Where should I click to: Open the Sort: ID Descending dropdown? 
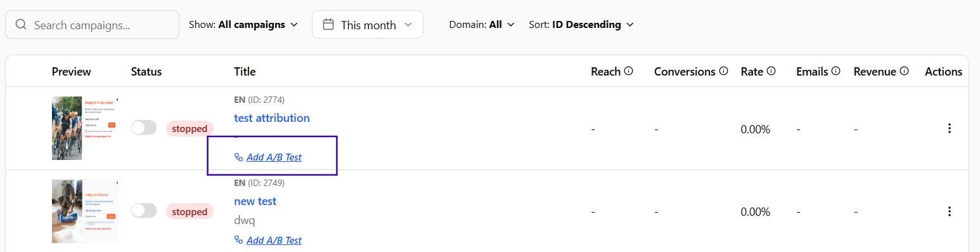click(581, 25)
